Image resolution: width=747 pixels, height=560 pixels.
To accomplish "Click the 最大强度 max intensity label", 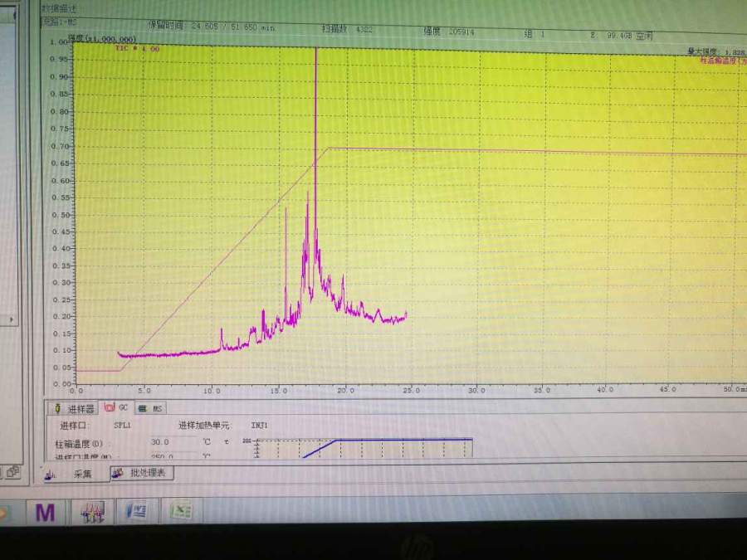I will [x=716, y=51].
